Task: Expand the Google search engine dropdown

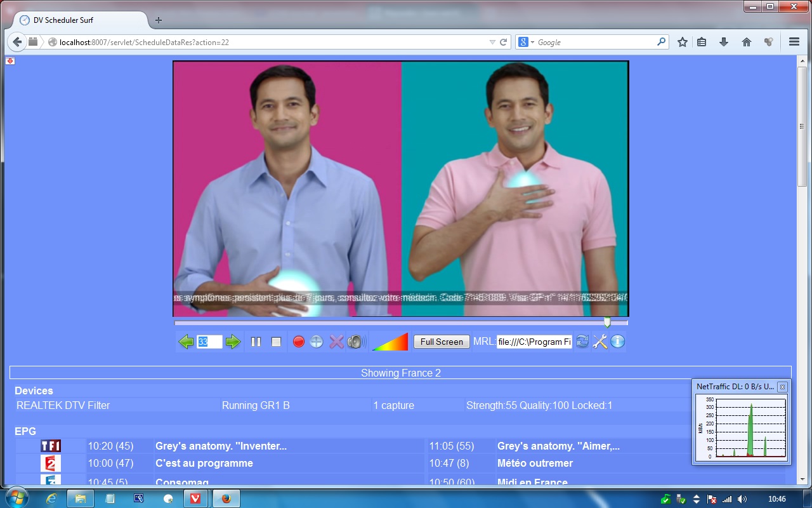Action: pyautogui.click(x=526, y=43)
